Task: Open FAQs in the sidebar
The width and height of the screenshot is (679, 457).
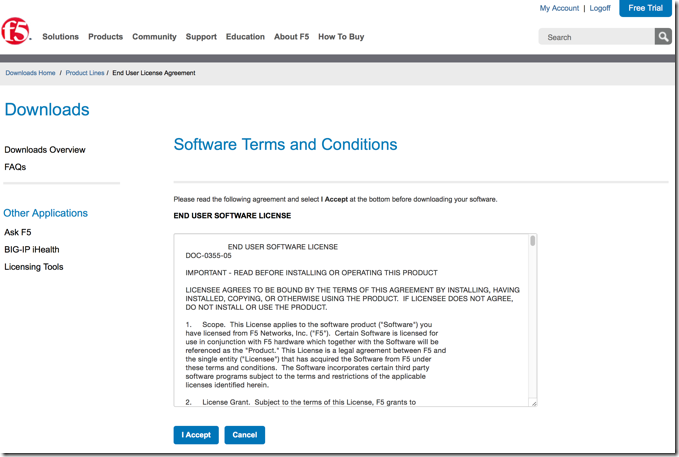Action: [15, 167]
